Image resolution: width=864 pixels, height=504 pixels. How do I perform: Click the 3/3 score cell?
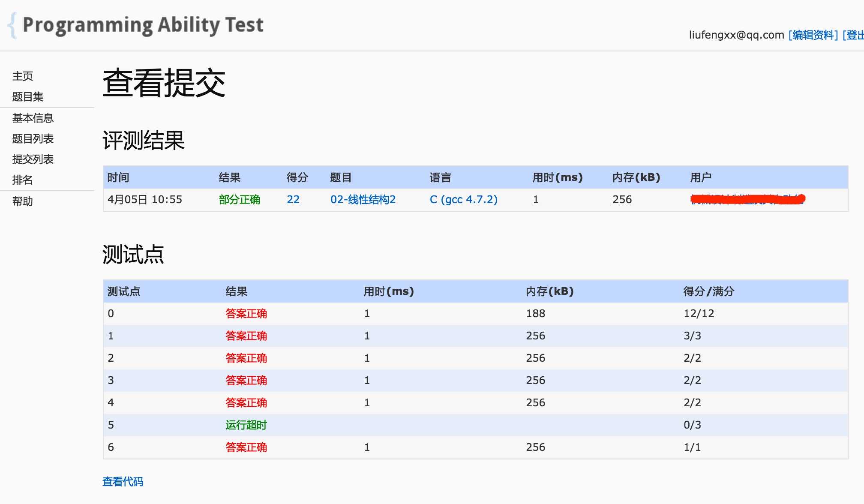click(693, 336)
